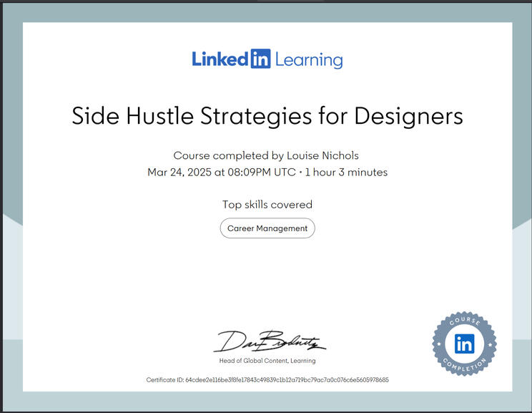Viewport: 532px width, 413px height.
Task: Click the 'Linked' text in the header logo
Action: [x=220, y=59]
